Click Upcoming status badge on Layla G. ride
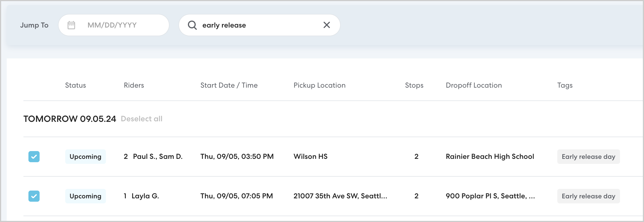The width and height of the screenshot is (644, 222). coord(85,196)
